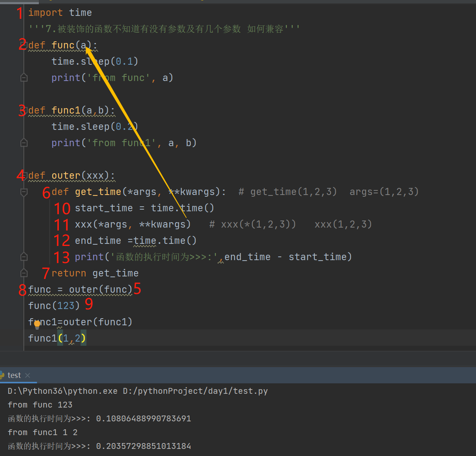Click 'def func(a):' definition line
The image size is (476, 456).
pos(63,45)
